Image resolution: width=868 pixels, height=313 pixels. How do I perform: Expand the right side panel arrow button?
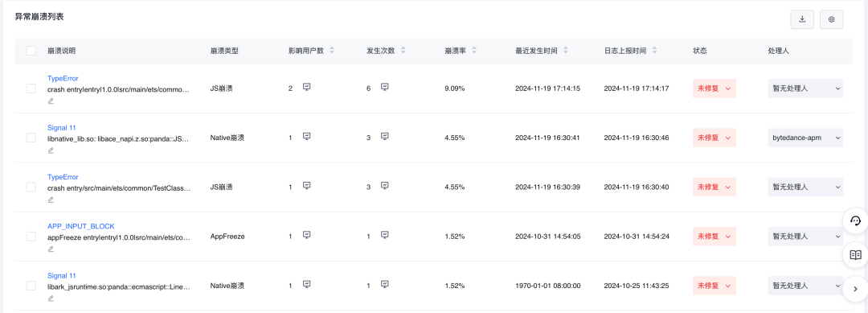(855, 289)
